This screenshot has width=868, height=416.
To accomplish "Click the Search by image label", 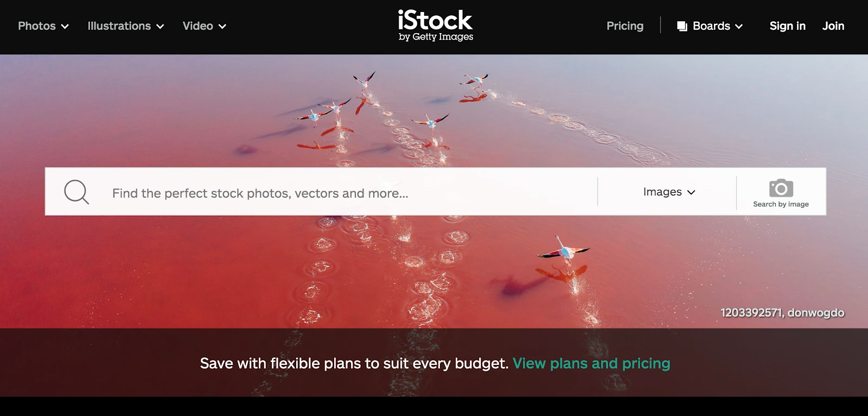I will coord(781,204).
